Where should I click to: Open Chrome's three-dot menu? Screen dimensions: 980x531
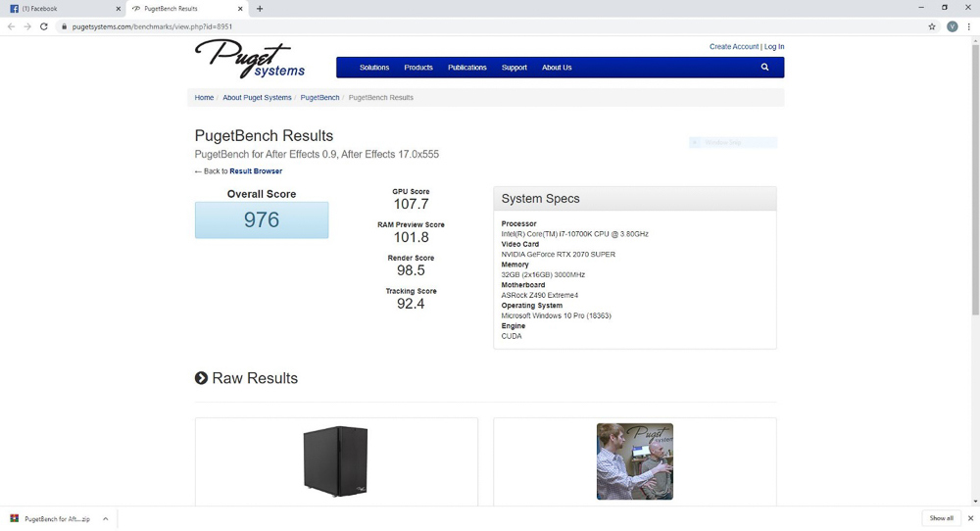pyautogui.click(x=969, y=26)
